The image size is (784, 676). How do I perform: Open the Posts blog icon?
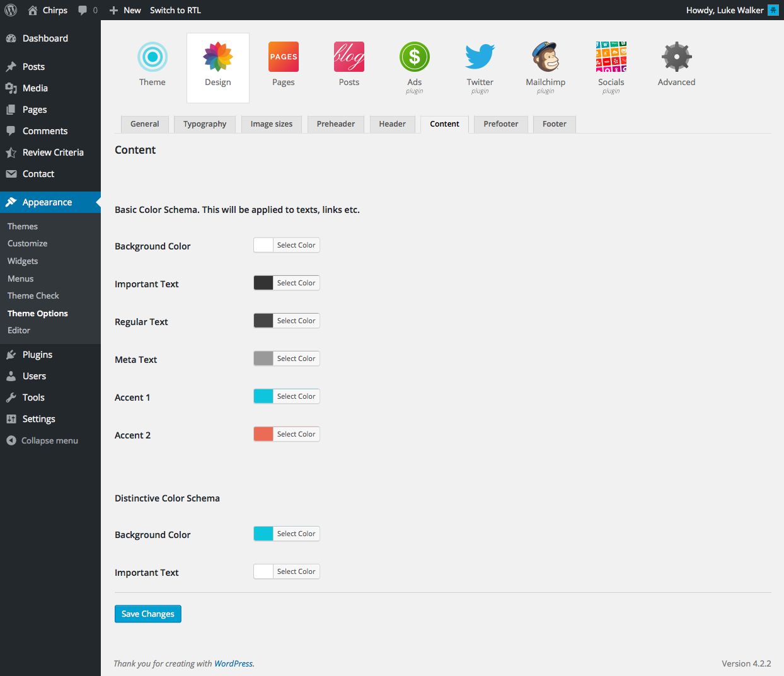pyautogui.click(x=349, y=57)
